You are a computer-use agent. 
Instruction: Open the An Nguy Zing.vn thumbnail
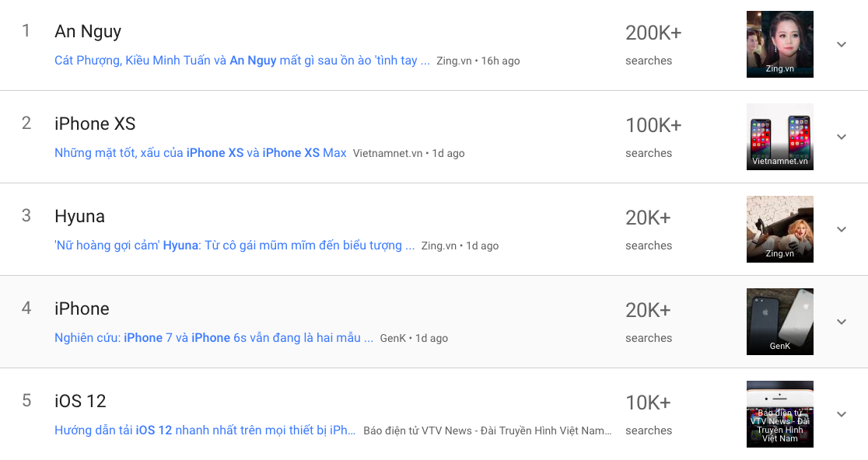click(x=779, y=44)
